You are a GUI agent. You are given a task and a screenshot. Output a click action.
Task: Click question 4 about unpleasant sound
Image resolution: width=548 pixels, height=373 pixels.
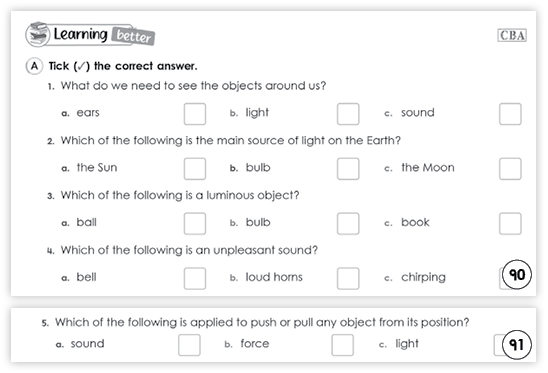[183, 250]
